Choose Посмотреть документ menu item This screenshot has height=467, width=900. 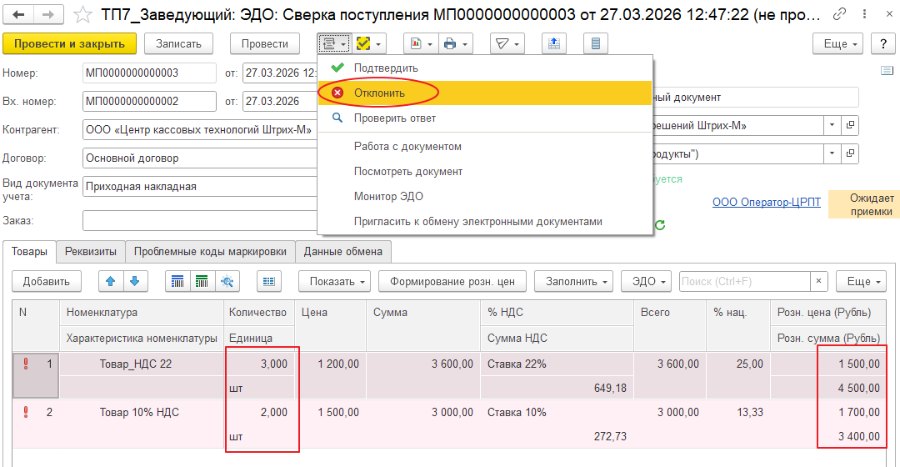pyautogui.click(x=485, y=172)
